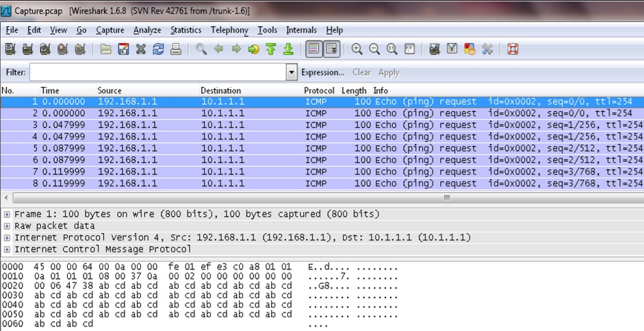Edit display filters icon
The width and height of the screenshot is (644, 331).
click(x=452, y=49)
